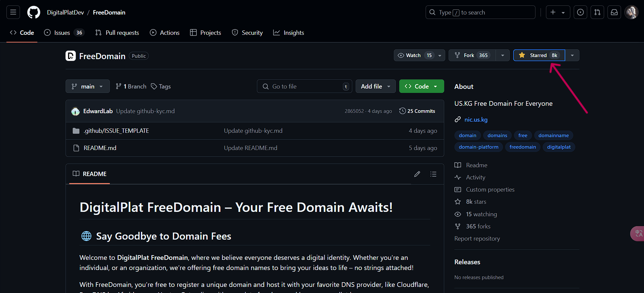Screen dimensions: 644x293
Task: Click the 'free' topic tag
Action: click(523, 136)
